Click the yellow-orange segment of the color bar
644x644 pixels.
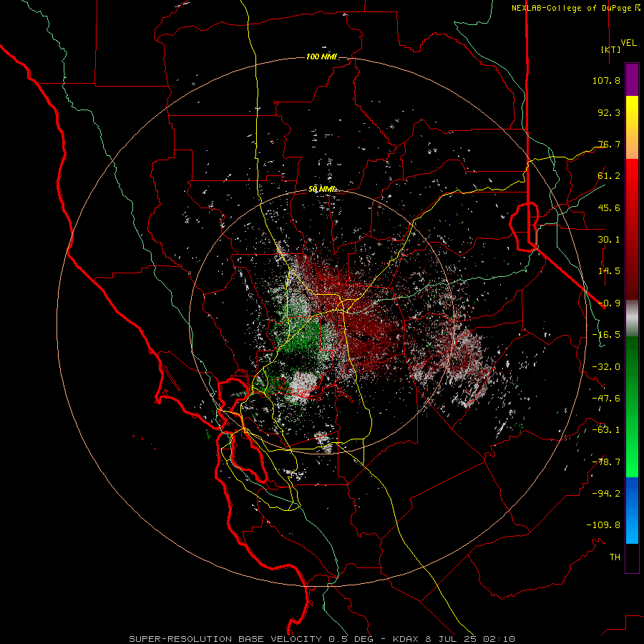point(632,127)
